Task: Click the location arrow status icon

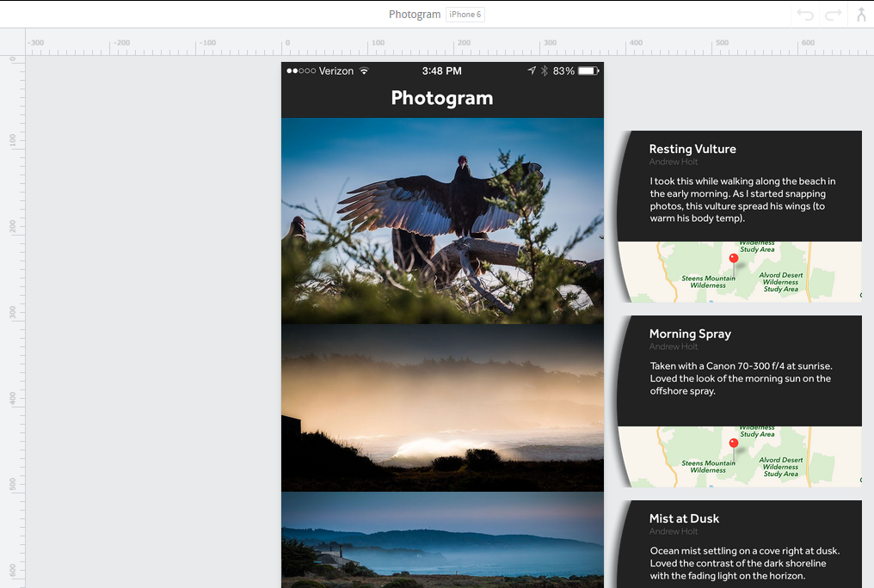Action: click(x=532, y=70)
